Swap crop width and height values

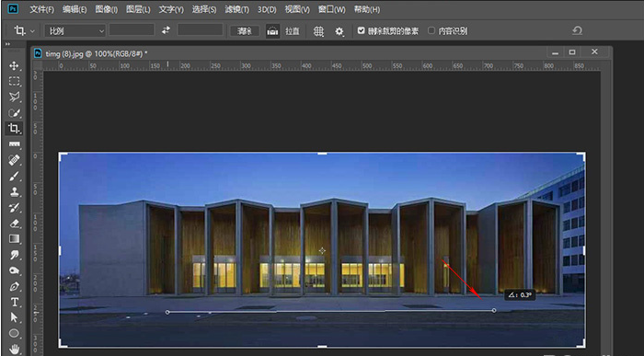tap(166, 30)
